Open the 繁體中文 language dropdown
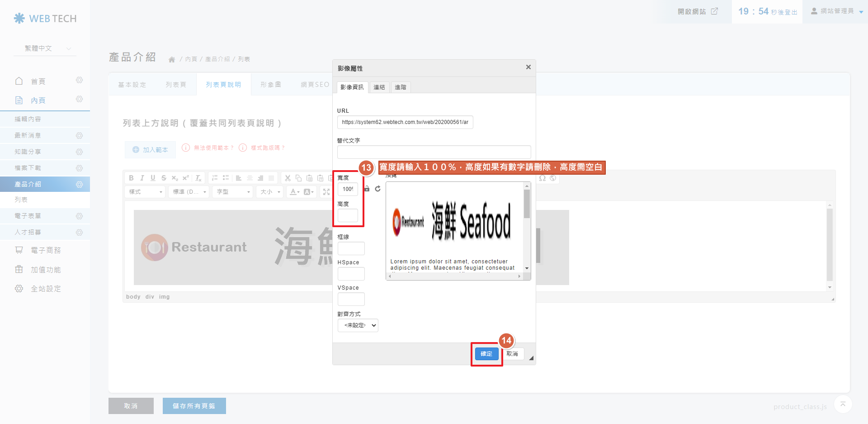The image size is (868, 424). coord(47,48)
